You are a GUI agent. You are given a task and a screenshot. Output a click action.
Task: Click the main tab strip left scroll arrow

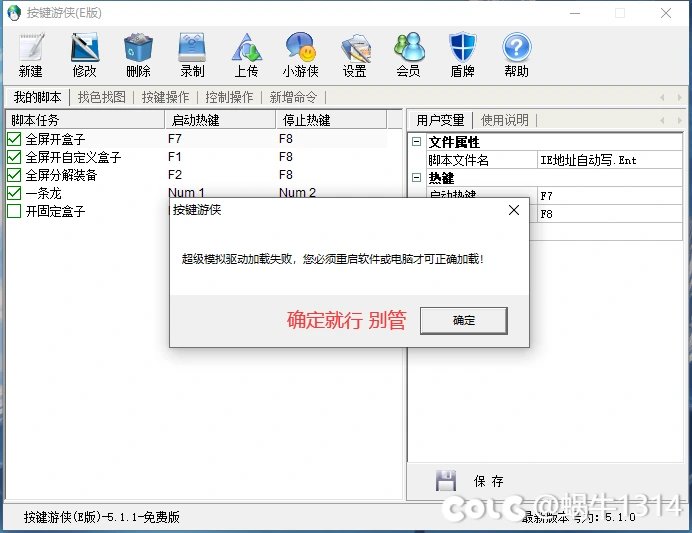662,97
